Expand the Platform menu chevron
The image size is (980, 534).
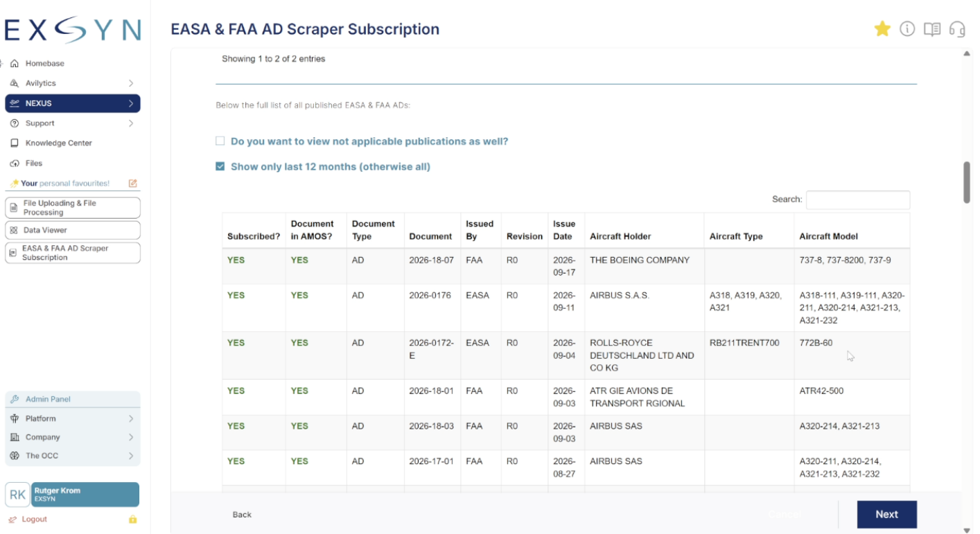click(x=131, y=418)
